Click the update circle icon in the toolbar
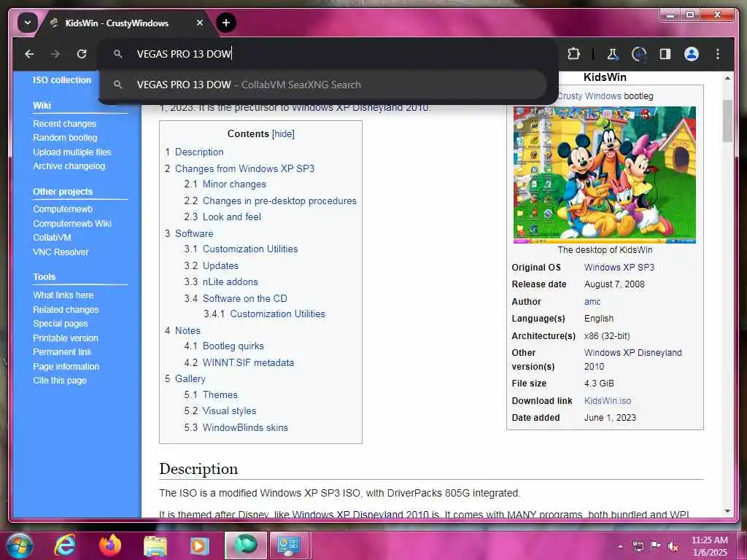 (638, 54)
